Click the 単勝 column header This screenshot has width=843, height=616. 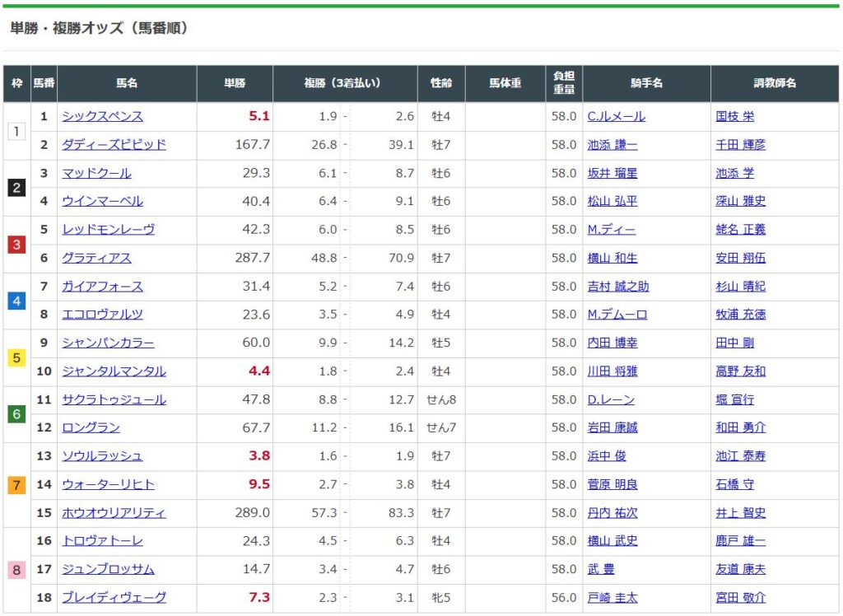[x=235, y=83]
